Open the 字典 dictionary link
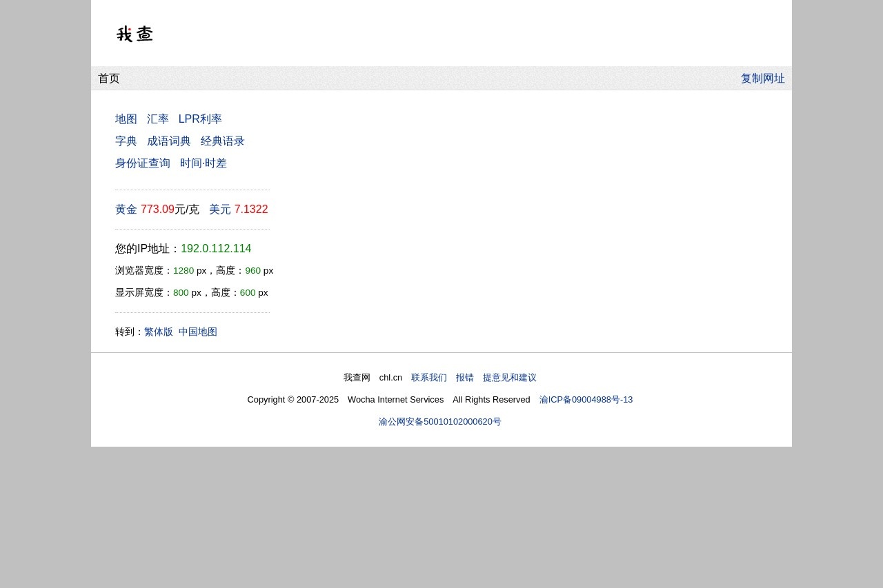The width and height of the screenshot is (883, 588). pyautogui.click(x=126, y=141)
